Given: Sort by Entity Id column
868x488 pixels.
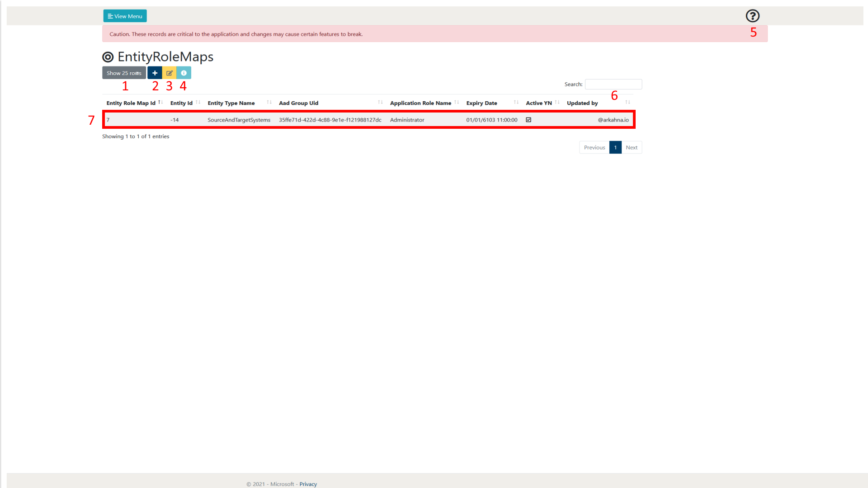Looking at the screenshot, I should (185, 103).
